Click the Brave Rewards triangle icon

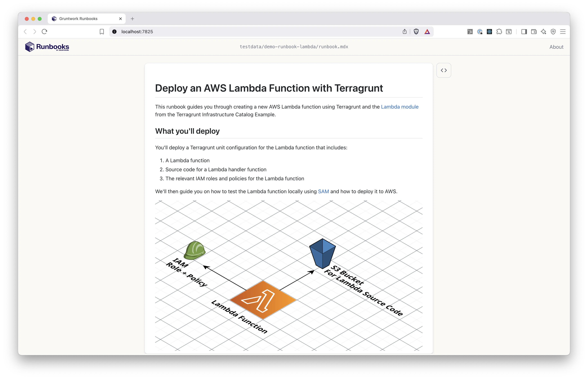(427, 31)
